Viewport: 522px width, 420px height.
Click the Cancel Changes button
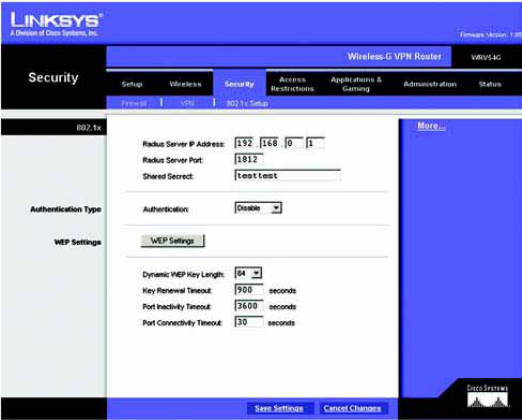click(x=352, y=408)
